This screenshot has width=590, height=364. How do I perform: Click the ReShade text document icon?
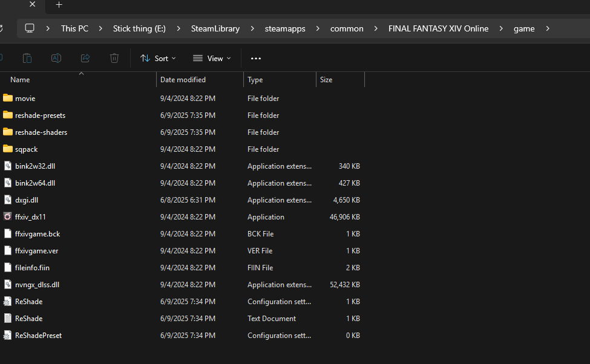[x=7, y=318]
